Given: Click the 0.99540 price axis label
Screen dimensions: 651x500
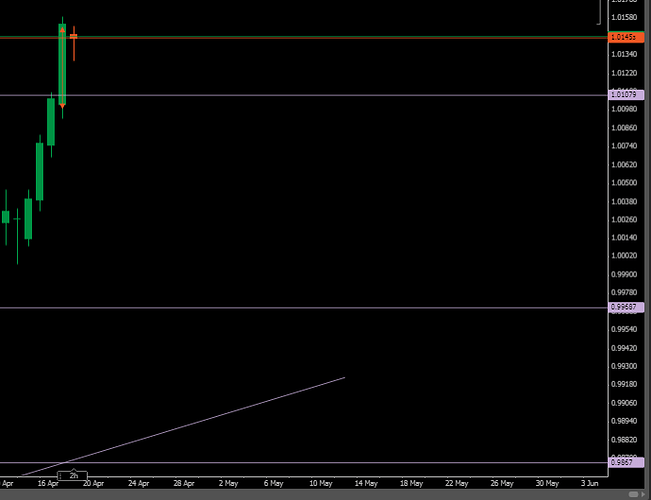Looking at the screenshot, I should (x=624, y=329).
